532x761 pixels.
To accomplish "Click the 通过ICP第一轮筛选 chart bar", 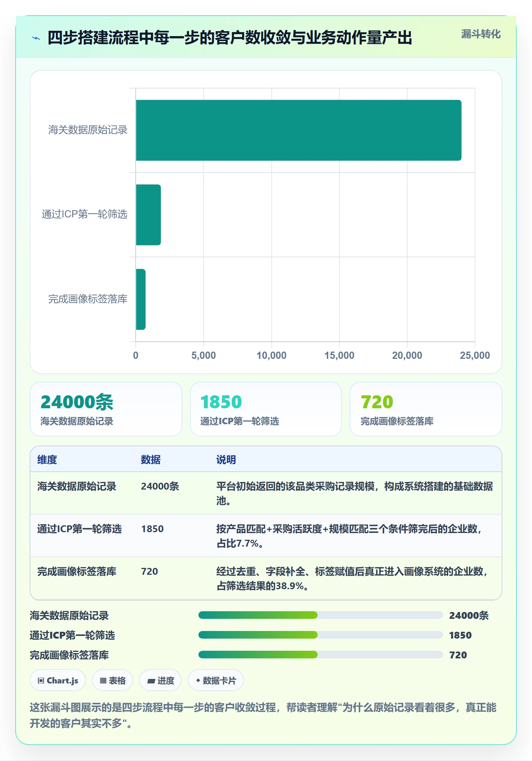I will 149,215.
